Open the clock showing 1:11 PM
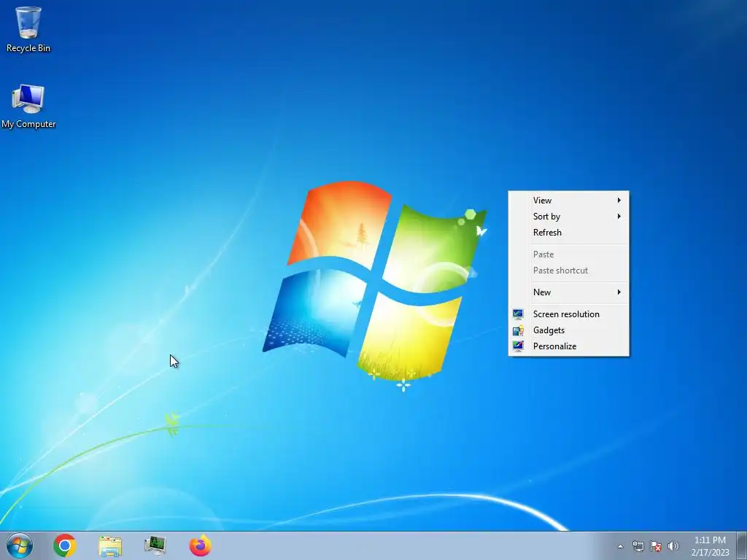747x560 pixels. point(710,540)
